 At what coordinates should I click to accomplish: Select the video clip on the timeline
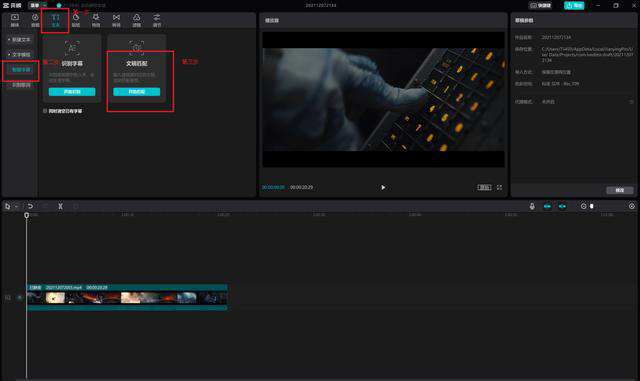127,298
